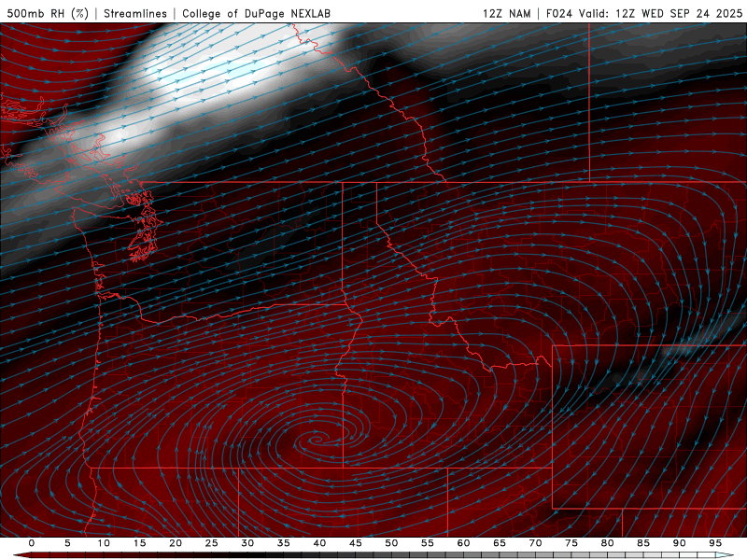Click the "35" colorbar scale label

(x=284, y=543)
